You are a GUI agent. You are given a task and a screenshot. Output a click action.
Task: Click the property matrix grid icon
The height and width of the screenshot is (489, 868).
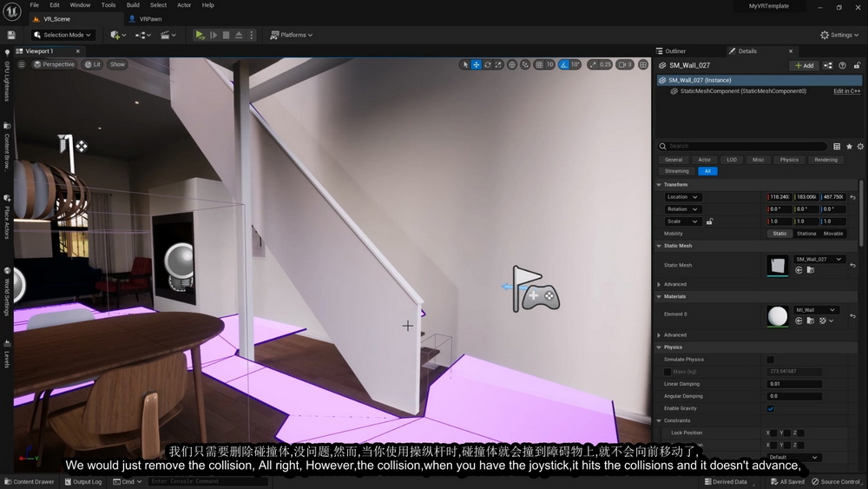pos(837,146)
